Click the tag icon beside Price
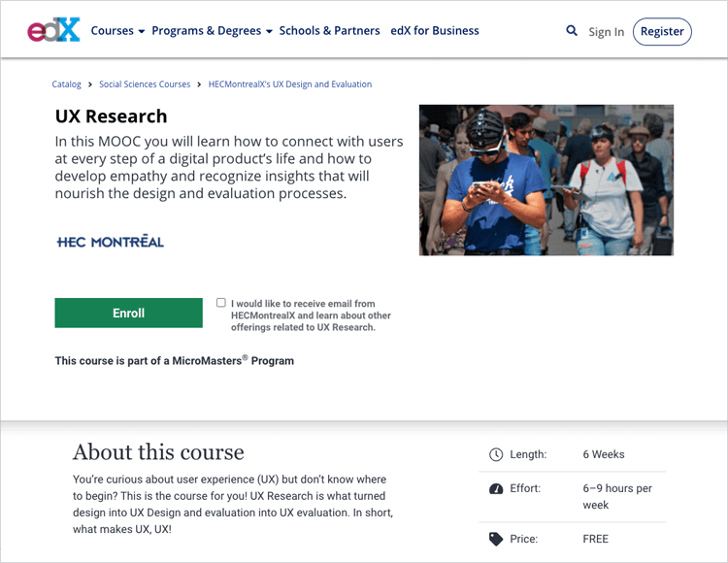This screenshot has height=563, width=728. (496, 539)
